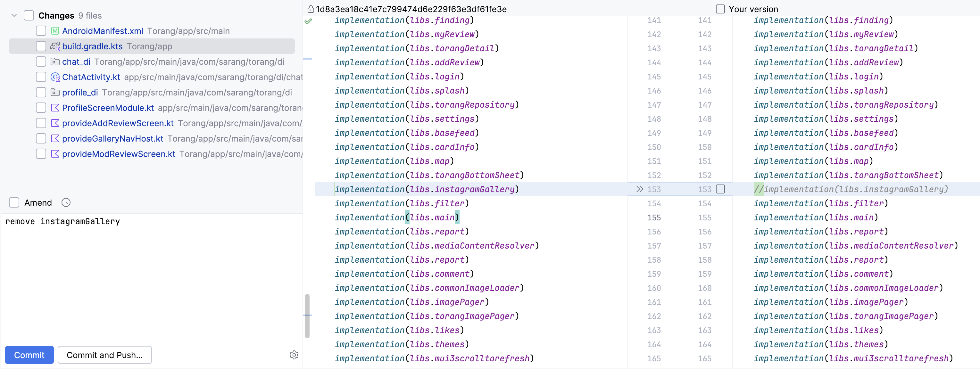Click the build.gradle.kts gradle icon
This screenshot has height=369, width=980.
(55, 46)
